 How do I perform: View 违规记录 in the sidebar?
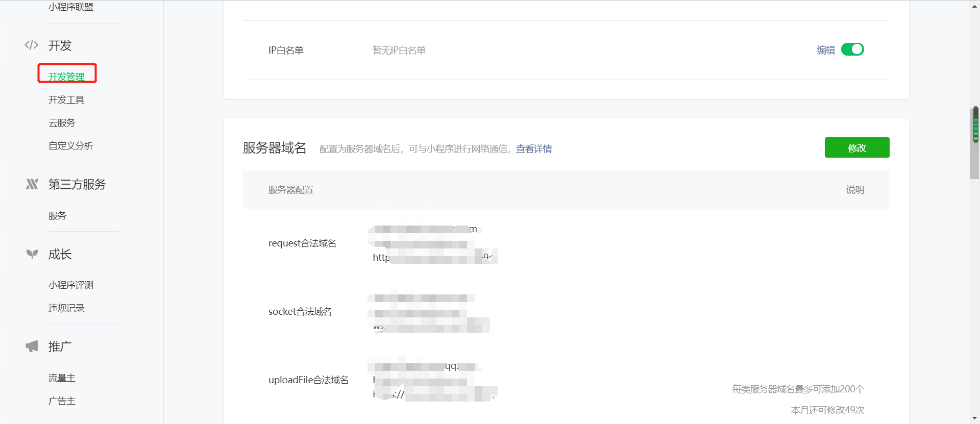click(x=66, y=308)
